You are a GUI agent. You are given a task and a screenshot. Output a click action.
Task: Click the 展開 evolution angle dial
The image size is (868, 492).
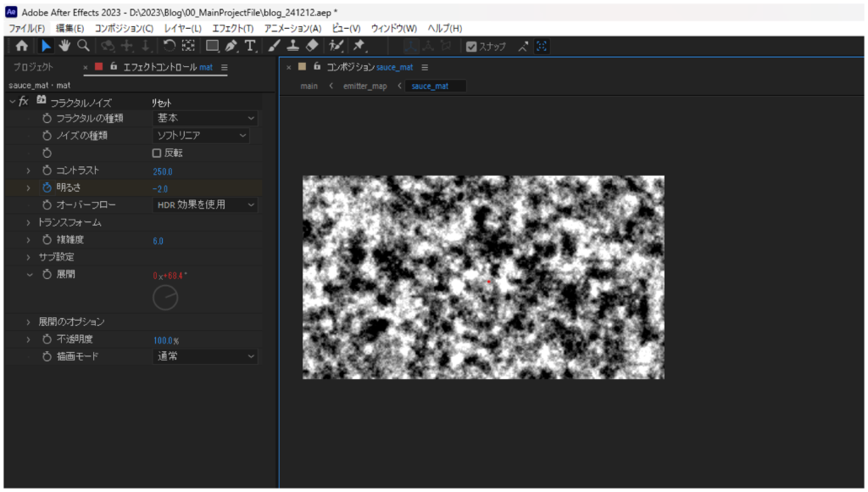(x=165, y=297)
